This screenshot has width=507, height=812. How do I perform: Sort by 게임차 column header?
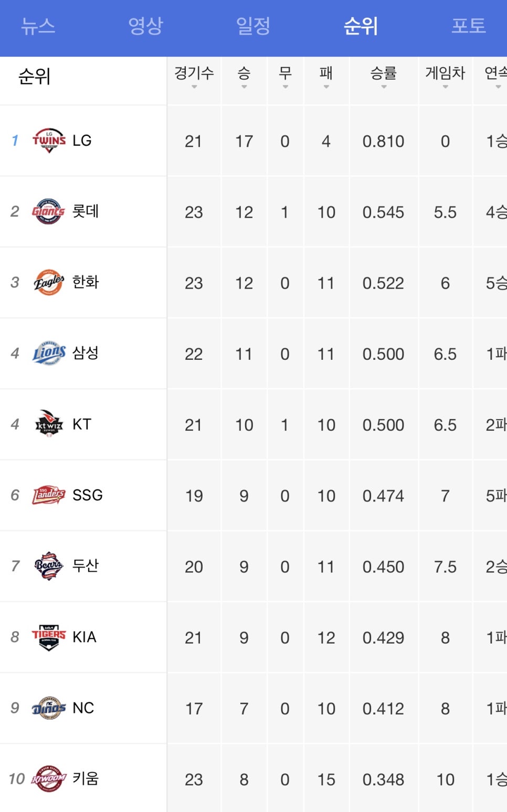(445, 77)
